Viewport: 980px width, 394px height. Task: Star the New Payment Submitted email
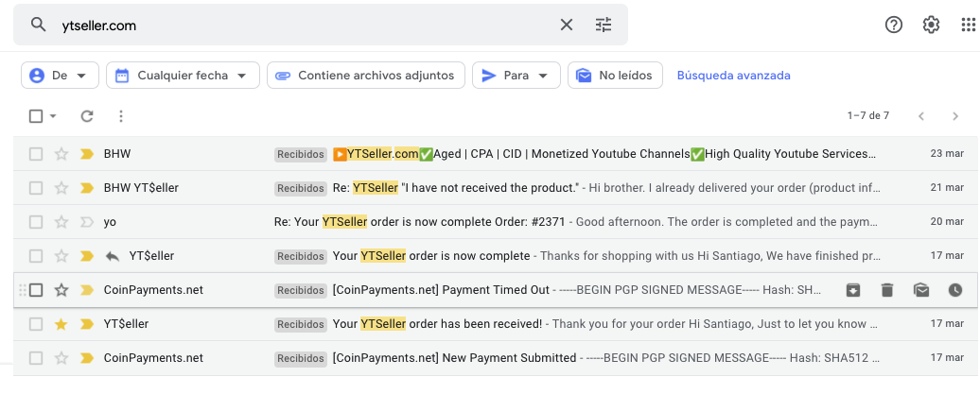pyautogui.click(x=61, y=358)
